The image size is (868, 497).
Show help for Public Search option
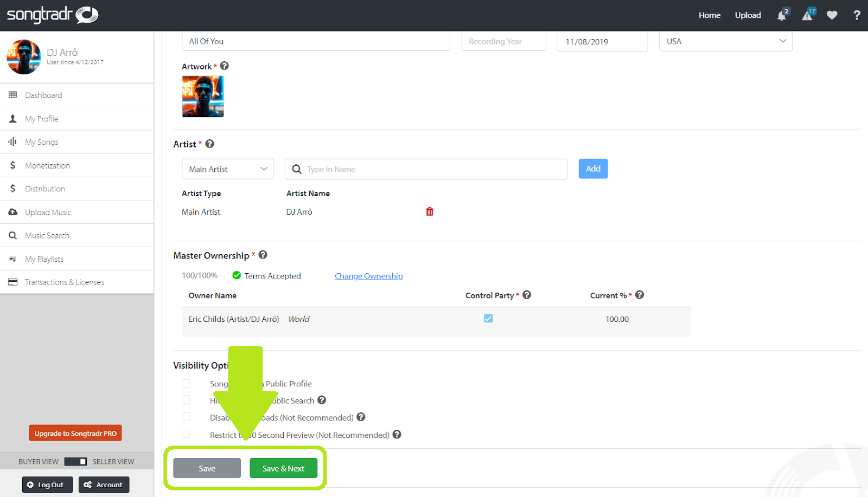click(x=322, y=400)
